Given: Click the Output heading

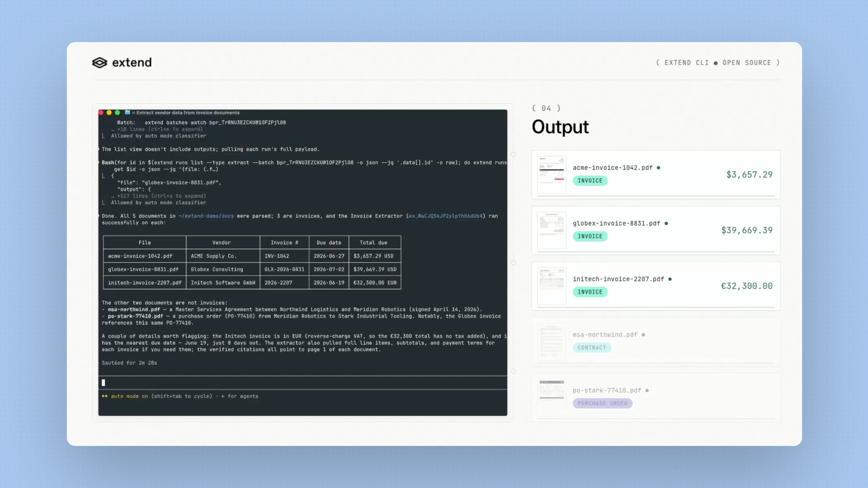Looking at the screenshot, I should [x=560, y=127].
